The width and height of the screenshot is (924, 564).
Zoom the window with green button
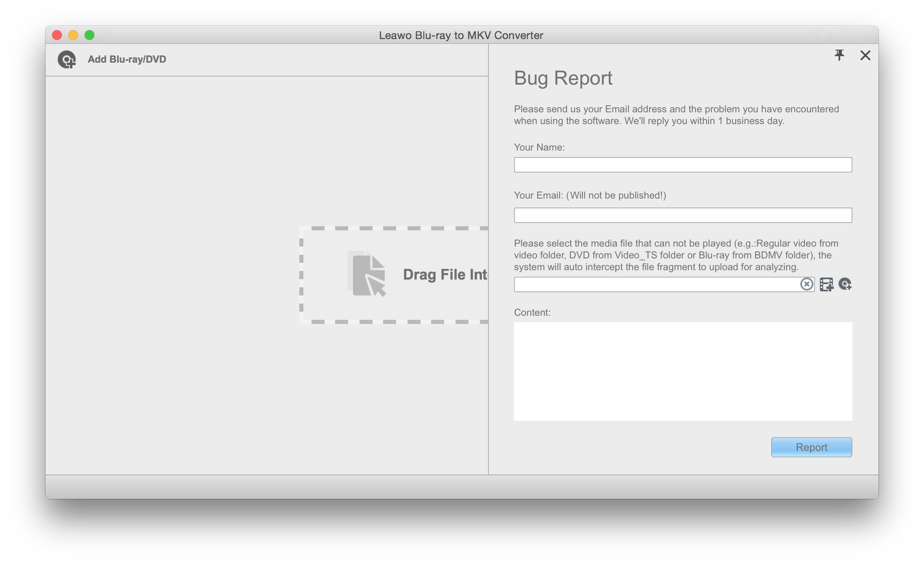point(89,35)
